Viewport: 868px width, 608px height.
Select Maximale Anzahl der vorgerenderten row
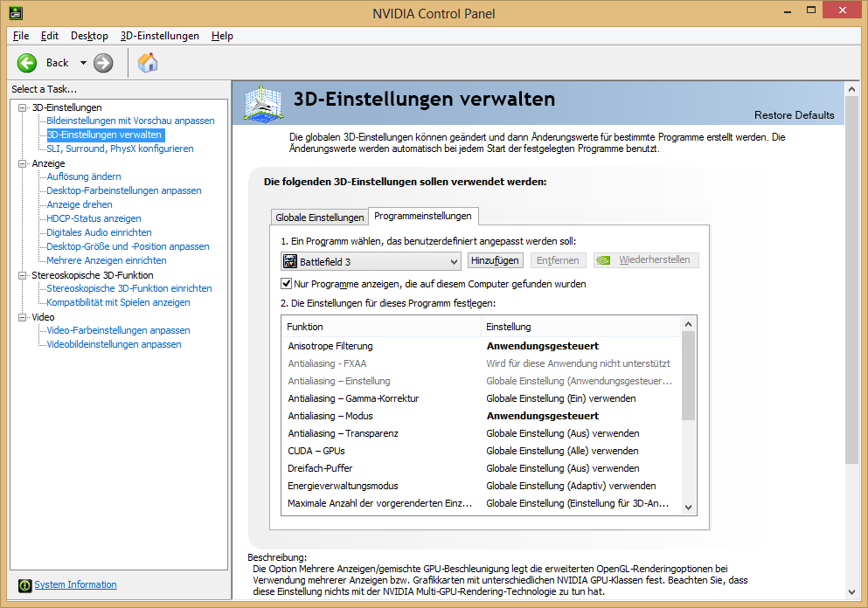(x=481, y=503)
